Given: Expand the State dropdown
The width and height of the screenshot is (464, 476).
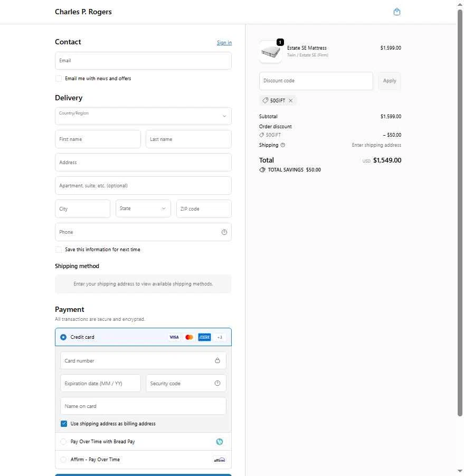Looking at the screenshot, I should (x=144, y=208).
